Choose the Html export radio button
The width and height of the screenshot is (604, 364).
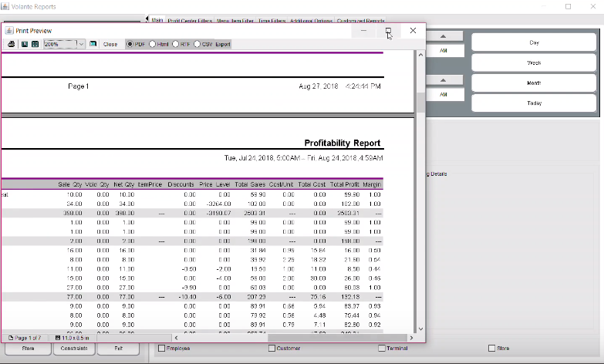click(x=153, y=44)
